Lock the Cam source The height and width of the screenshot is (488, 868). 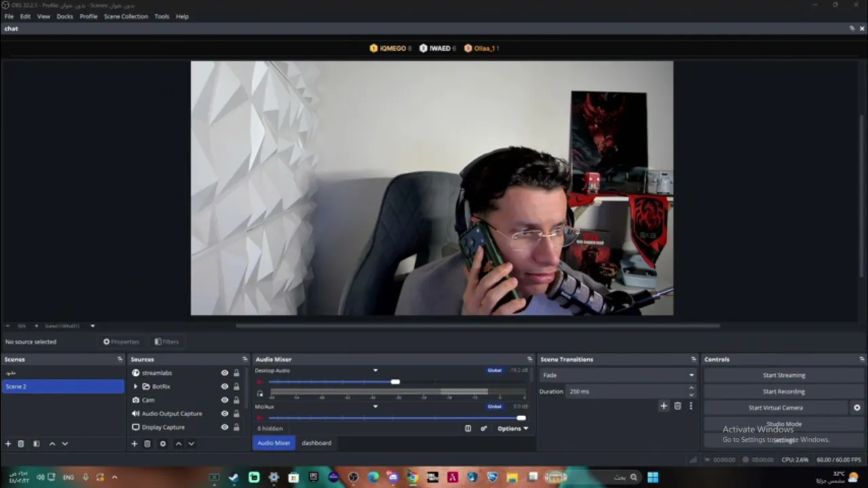[236, 400]
